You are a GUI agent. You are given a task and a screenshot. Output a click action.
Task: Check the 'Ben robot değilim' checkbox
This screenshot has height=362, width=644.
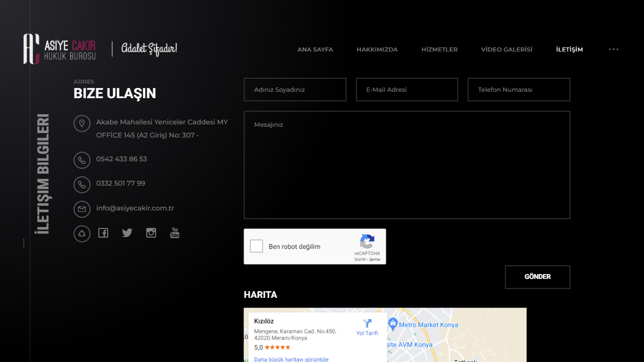click(x=257, y=246)
